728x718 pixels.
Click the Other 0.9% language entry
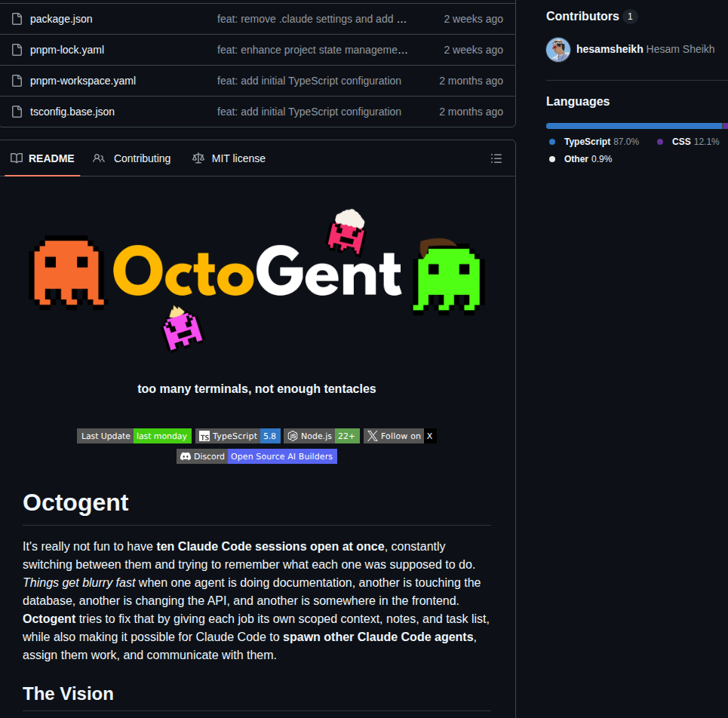tap(580, 159)
